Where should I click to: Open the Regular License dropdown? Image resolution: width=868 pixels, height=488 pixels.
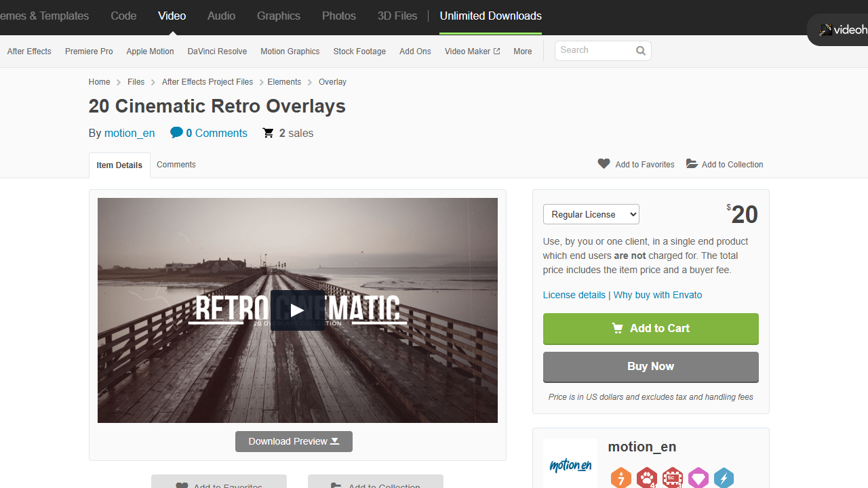[591, 214]
